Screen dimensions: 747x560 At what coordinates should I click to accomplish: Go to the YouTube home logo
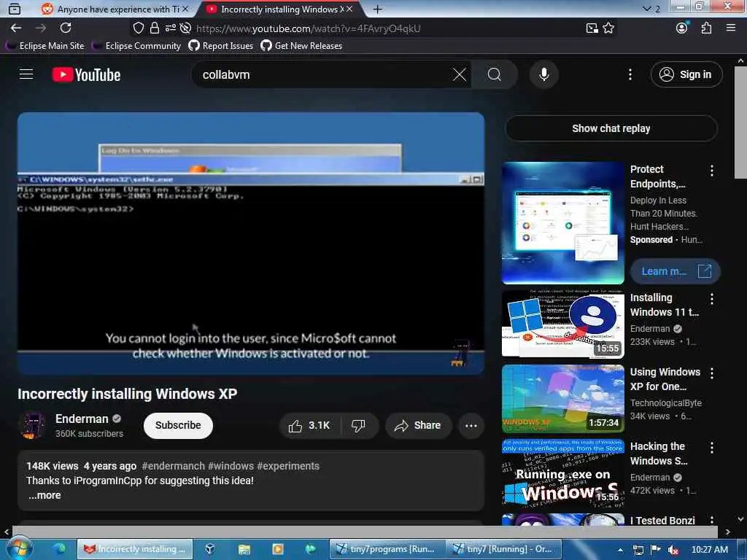pyautogui.click(x=86, y=75)
